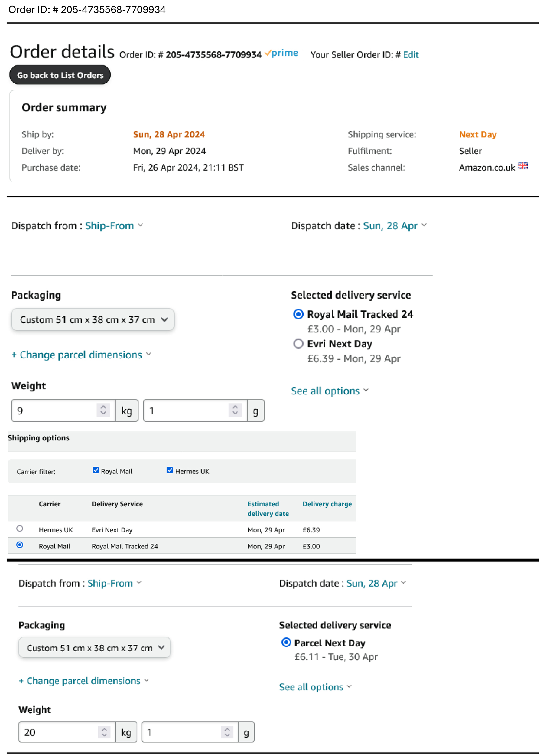
Task: Click the kg stepper arrows for weight 9
Action: pyautogui.click(x=103, y=410)
